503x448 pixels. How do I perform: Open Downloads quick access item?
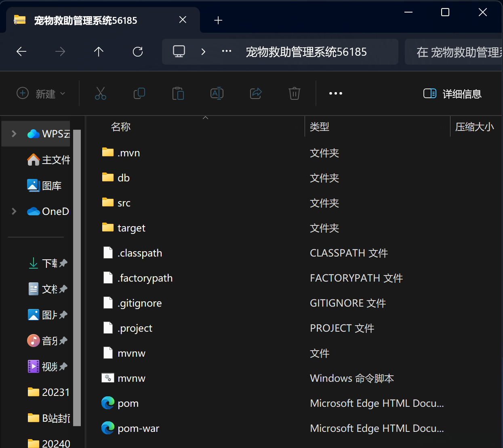coord(47,263)
